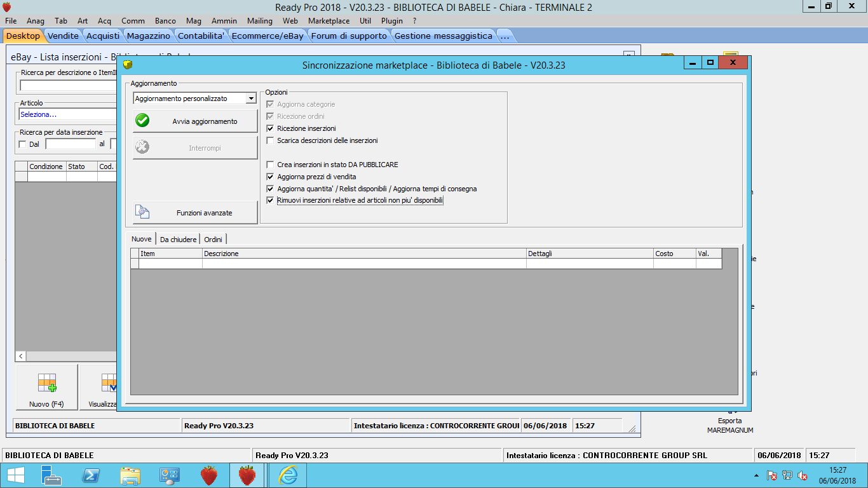
Task: Switch to the Vendite tab
Action: point(63,36)
